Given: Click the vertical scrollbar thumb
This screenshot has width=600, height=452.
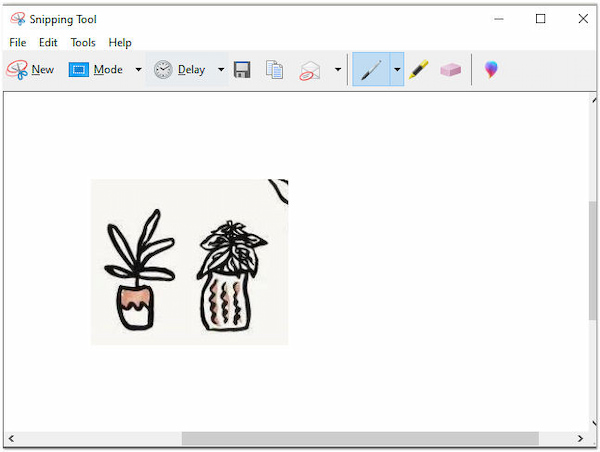Looking at the screenshot, I should (x=593, y=260).
